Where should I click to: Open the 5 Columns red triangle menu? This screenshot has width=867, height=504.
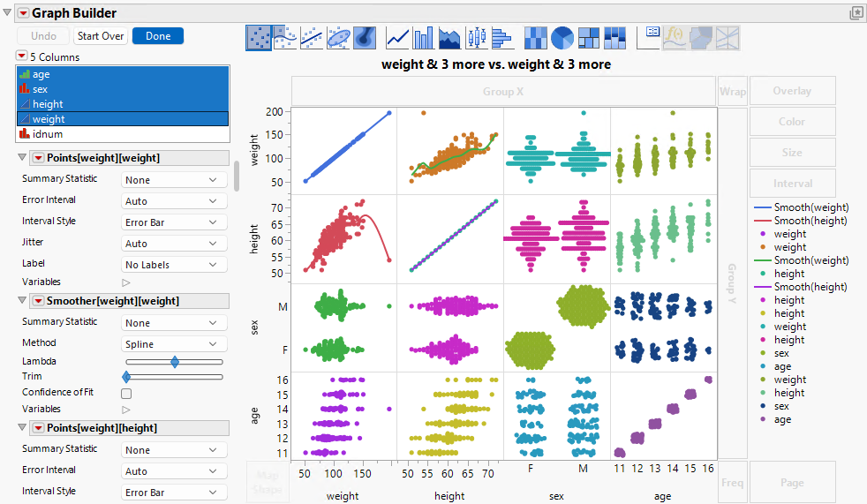coord(21,56)
